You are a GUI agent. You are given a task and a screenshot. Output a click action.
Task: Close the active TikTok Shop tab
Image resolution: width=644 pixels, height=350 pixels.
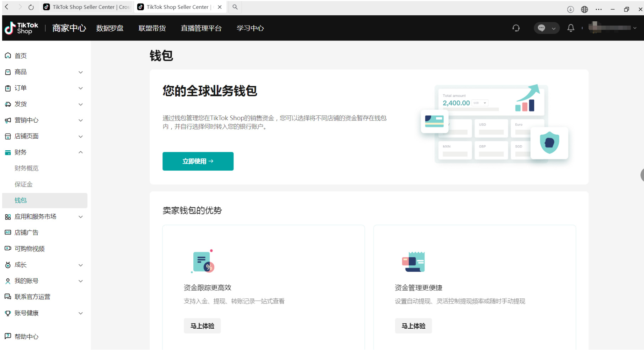[x=220, y=7]
